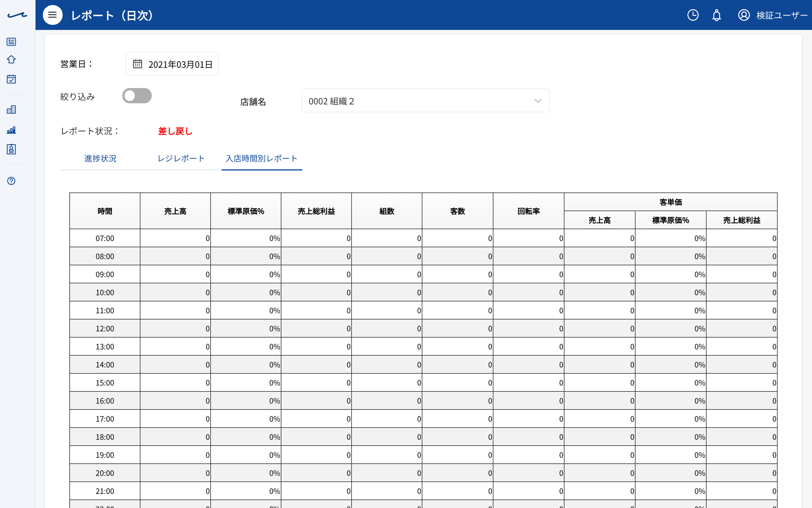Click 標準原価% subheader under 客単価

tap(670, 220)
